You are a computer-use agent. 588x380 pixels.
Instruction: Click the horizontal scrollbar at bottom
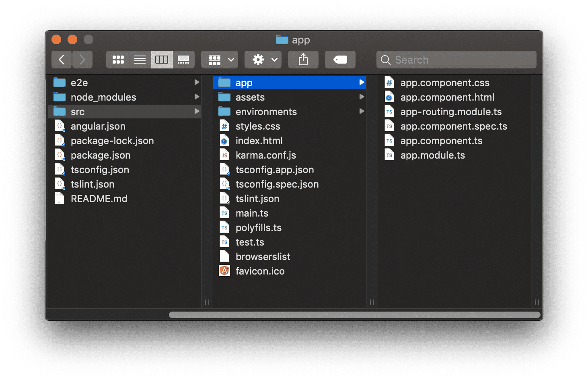coord(354,315)
